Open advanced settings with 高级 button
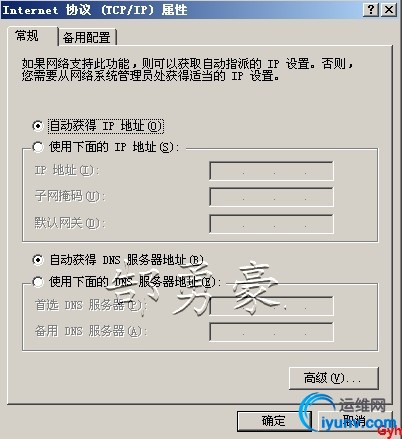402x439 pixels. tap(334, 378)
